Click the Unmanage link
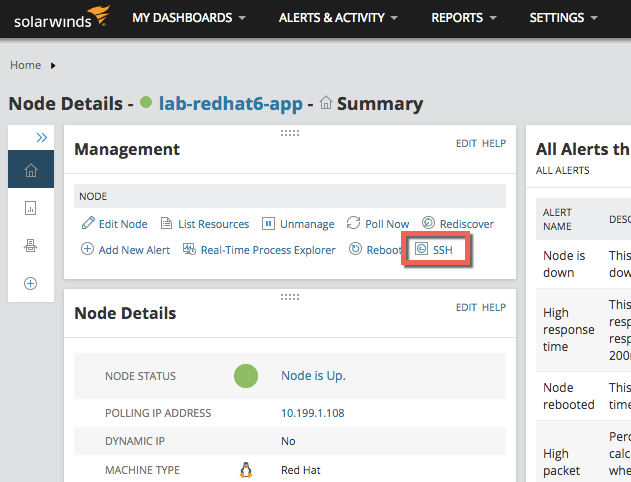 [x=307, y=224]
